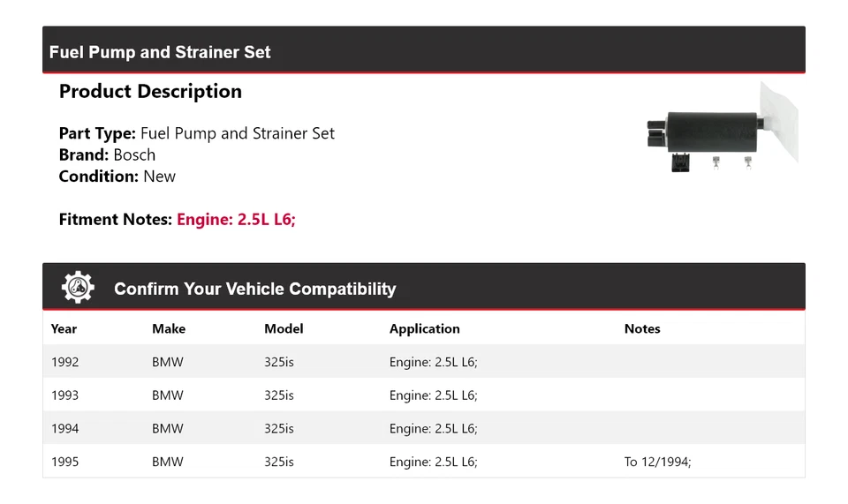Click the Notes column header
Viewport: 848px width, 504px height.
(642, 328)
